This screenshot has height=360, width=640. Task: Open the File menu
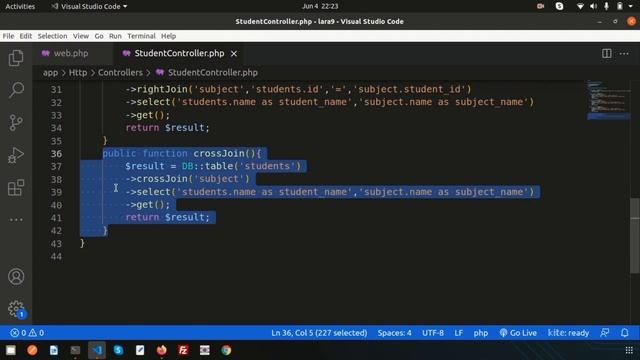pyautogui.click(x=8, y=36)
